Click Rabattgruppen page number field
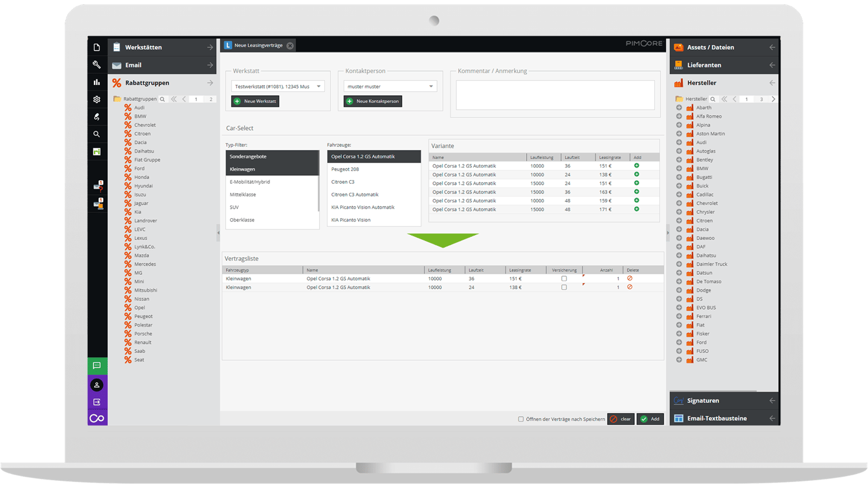Viewport: 868px width, 488px height. point(196,99)
